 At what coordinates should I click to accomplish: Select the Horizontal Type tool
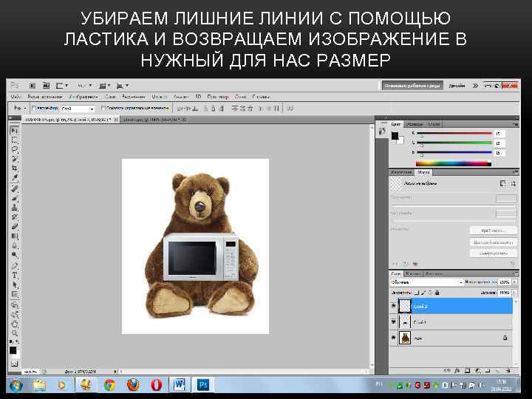pos(14,275)
